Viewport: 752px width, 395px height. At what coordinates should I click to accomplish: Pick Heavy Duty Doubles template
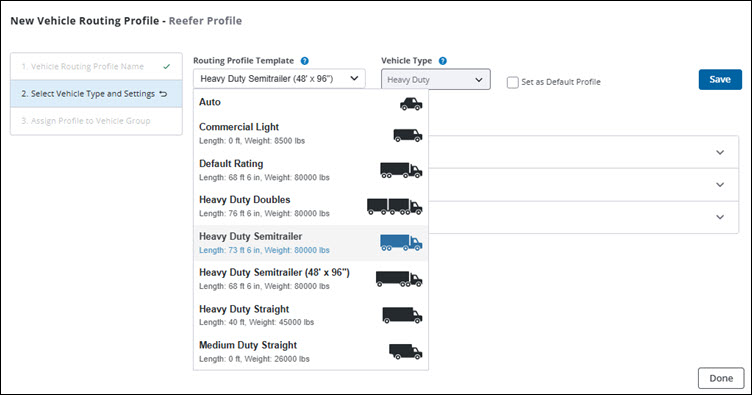point(311,206)
